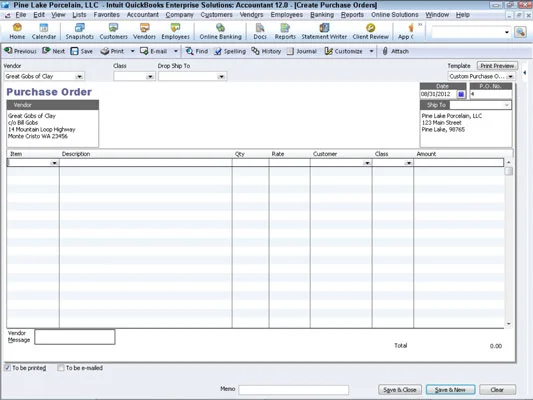Screen dimensions: 533x400
Task: Click the search magnifier icon
Action: 520,32
